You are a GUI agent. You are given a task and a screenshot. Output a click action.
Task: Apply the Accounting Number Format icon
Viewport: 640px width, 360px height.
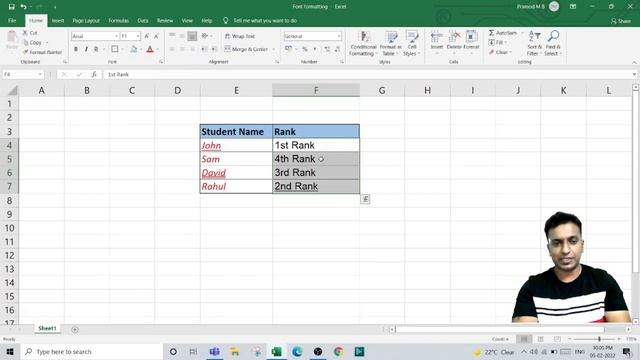(x=288, y=49)
